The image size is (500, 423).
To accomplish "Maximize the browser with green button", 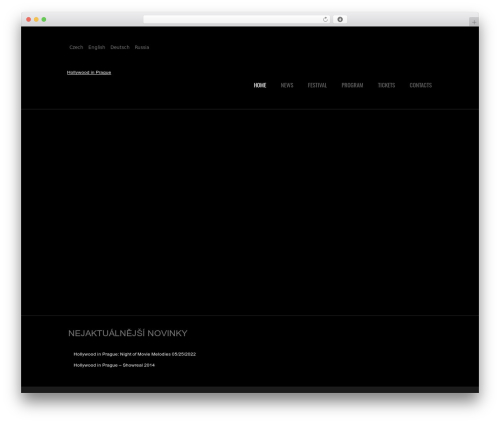I will (x=44, y=19).
